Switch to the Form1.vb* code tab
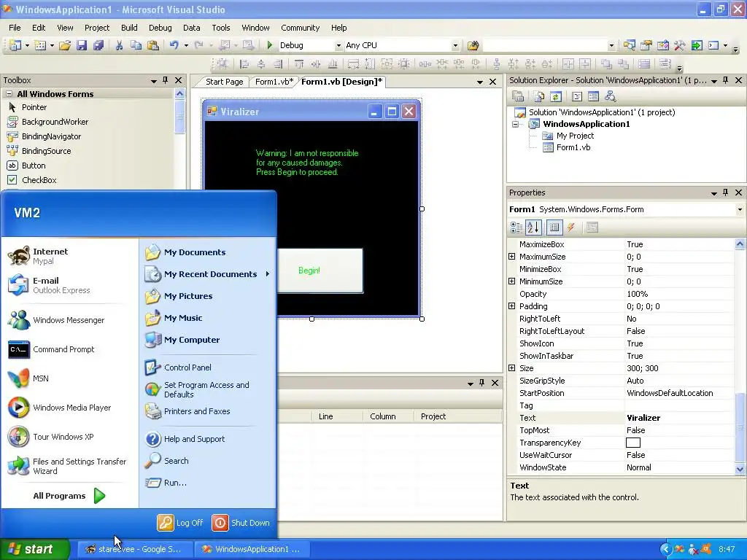The height and width of the screenshot is (560, 747). (x=274, y=82)
